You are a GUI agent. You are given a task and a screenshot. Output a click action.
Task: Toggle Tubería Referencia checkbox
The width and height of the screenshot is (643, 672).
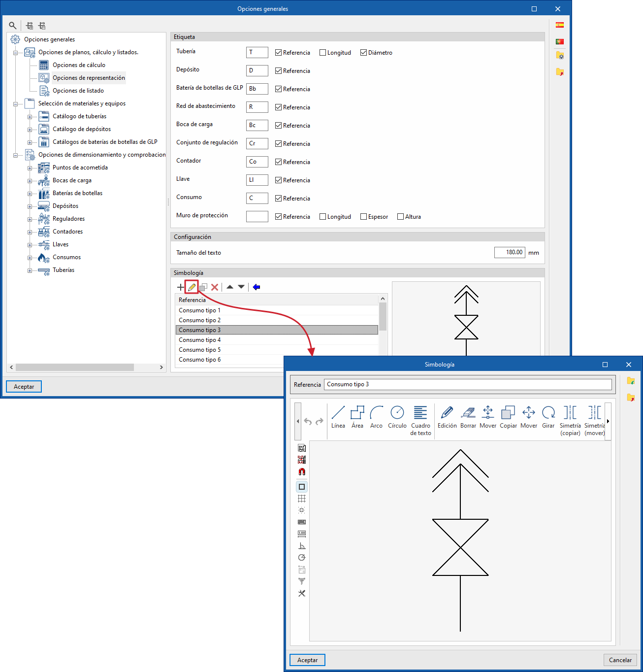pyautogui.click(x=279, y=53)
